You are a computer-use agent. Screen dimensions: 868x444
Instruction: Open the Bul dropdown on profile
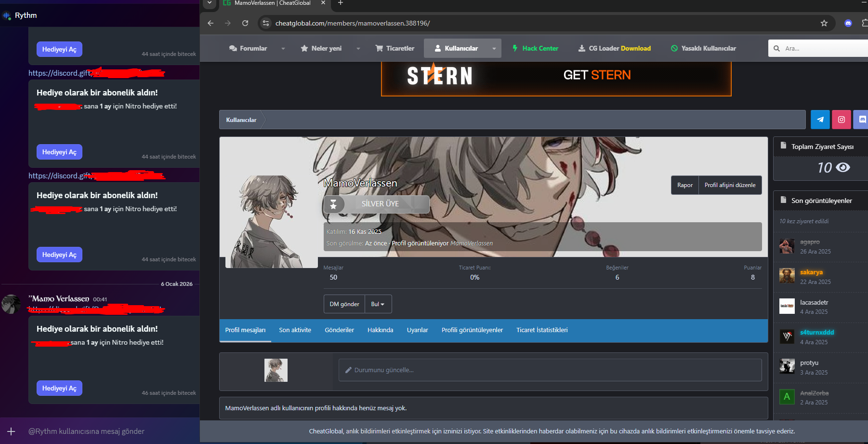coord(378,304)
